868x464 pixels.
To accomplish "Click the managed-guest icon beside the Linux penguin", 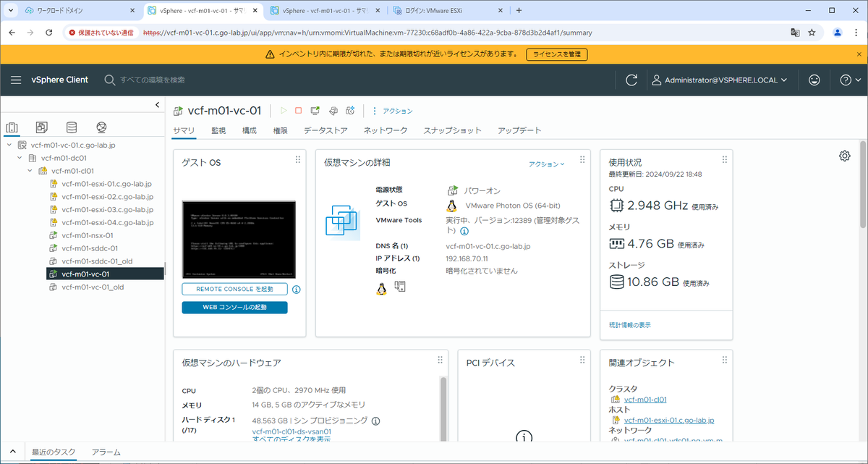I will (400, 287).
